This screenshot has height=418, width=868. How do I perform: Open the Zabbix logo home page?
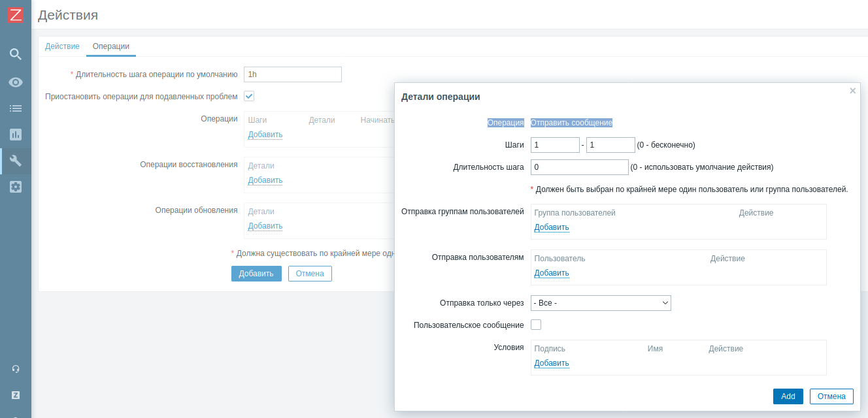click(x=15, y=15)
